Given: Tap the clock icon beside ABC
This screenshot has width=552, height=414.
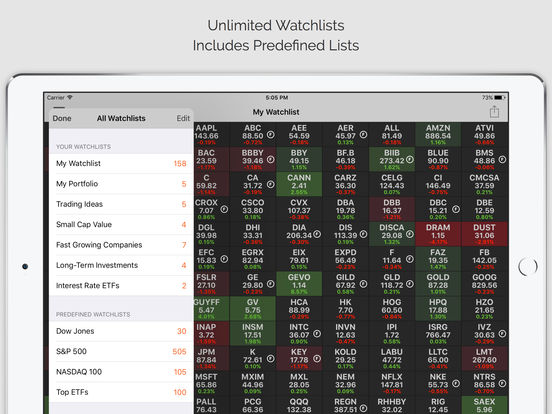Looking at the screenshot, I should pos(270,134).
